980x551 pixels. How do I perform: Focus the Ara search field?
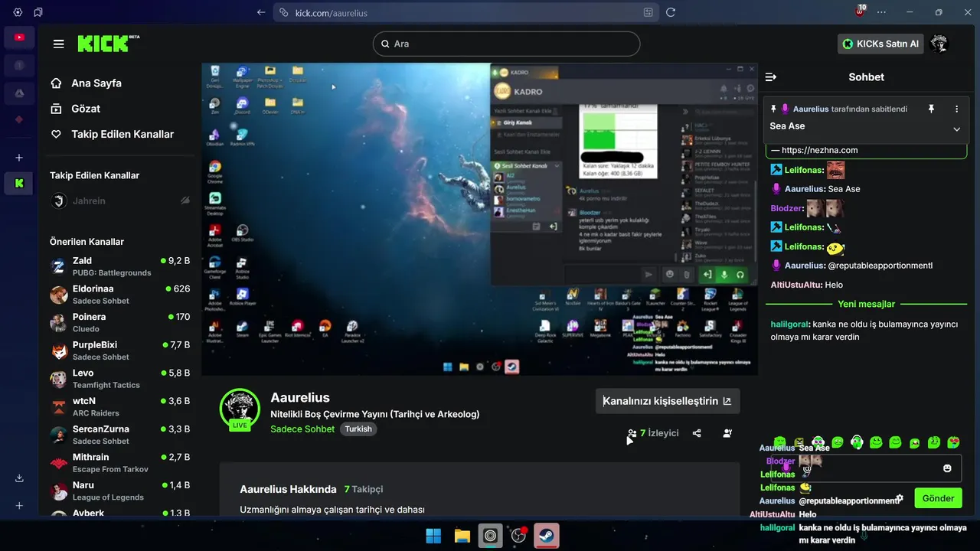click(506, 44)
